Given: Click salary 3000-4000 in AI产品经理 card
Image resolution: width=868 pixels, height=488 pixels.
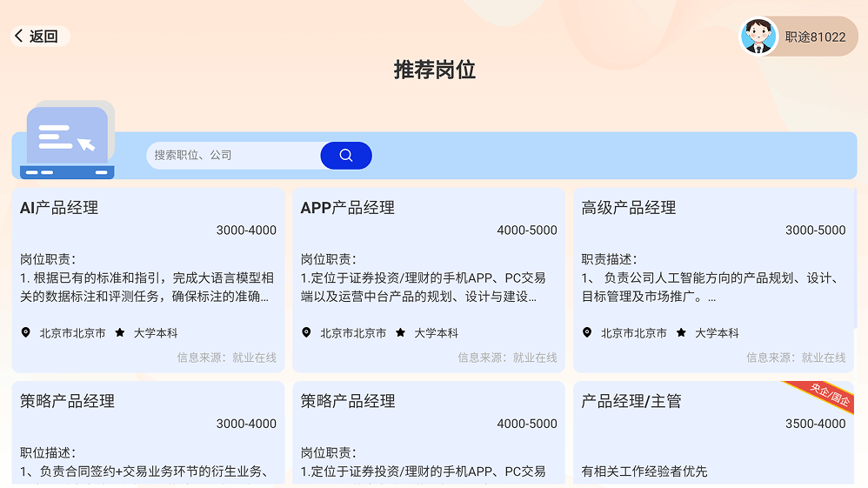Looking at the screenshot, I should coord(246,230).
